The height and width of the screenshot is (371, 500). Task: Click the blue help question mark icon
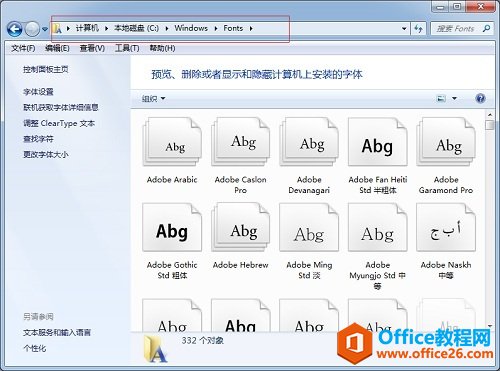480,98
